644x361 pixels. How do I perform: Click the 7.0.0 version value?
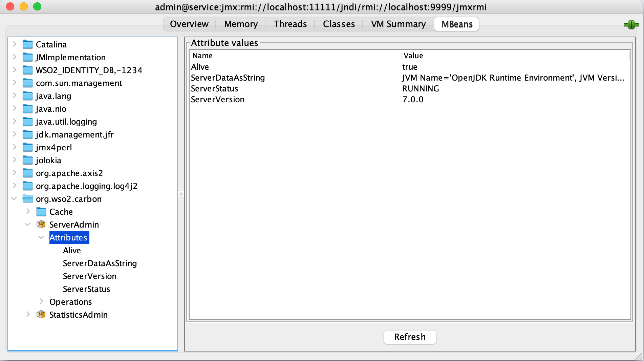click(413, 99)
